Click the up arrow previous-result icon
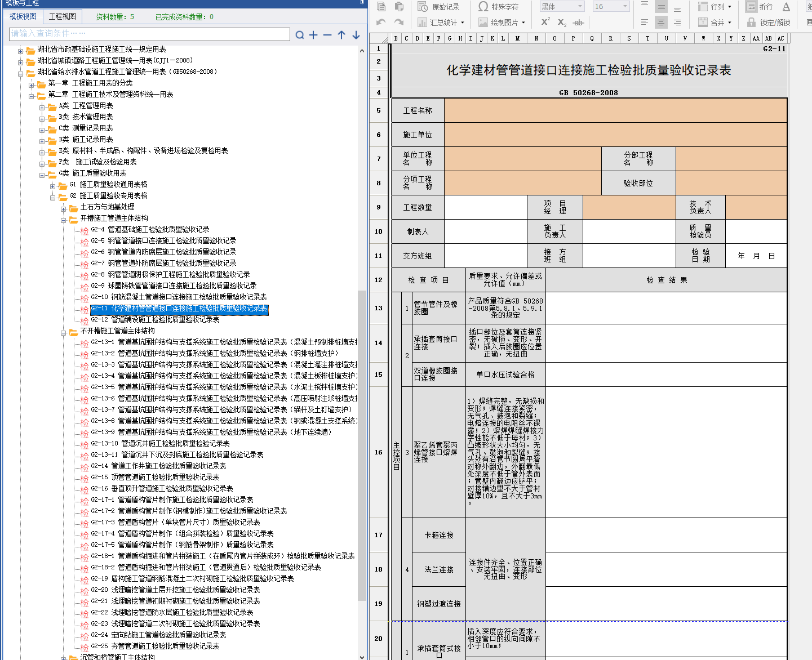The height and width of the screenshot is (660, 812). coord(341,35)
